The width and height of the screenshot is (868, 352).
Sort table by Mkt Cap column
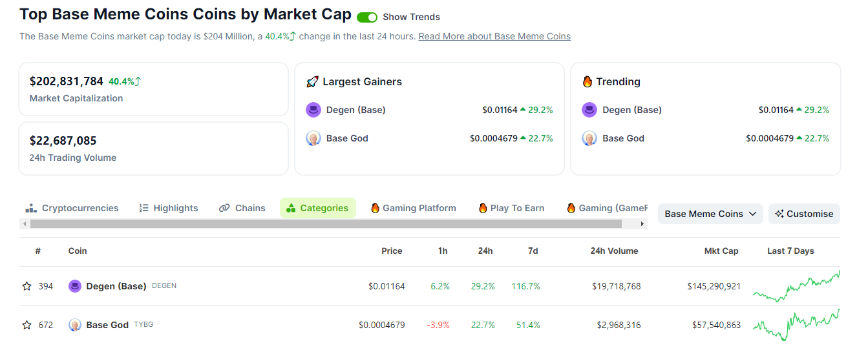point(721,251)
